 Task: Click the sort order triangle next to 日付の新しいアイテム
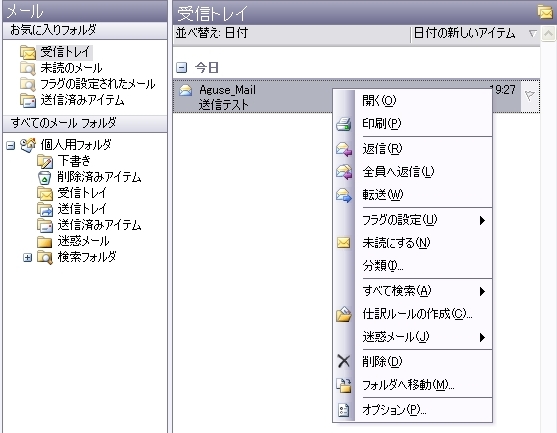(532, 34)
